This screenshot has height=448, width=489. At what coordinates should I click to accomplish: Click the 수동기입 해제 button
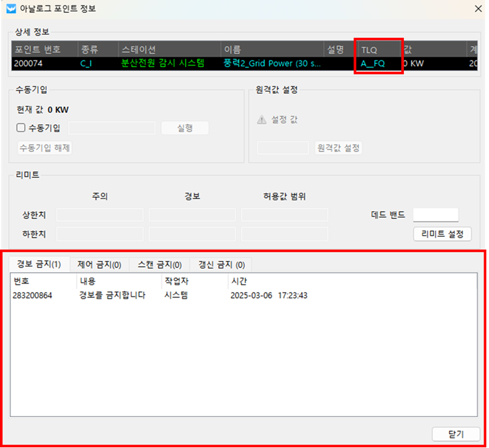(45, 147)
